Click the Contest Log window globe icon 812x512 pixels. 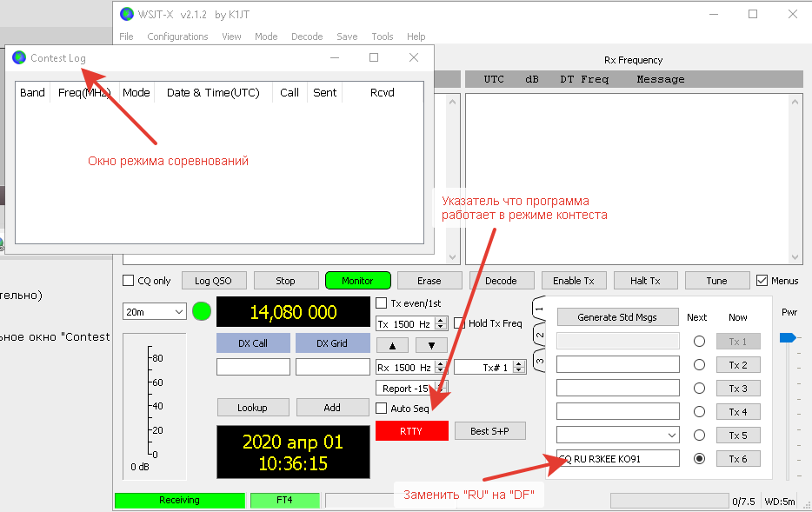[x=19, y=58]
